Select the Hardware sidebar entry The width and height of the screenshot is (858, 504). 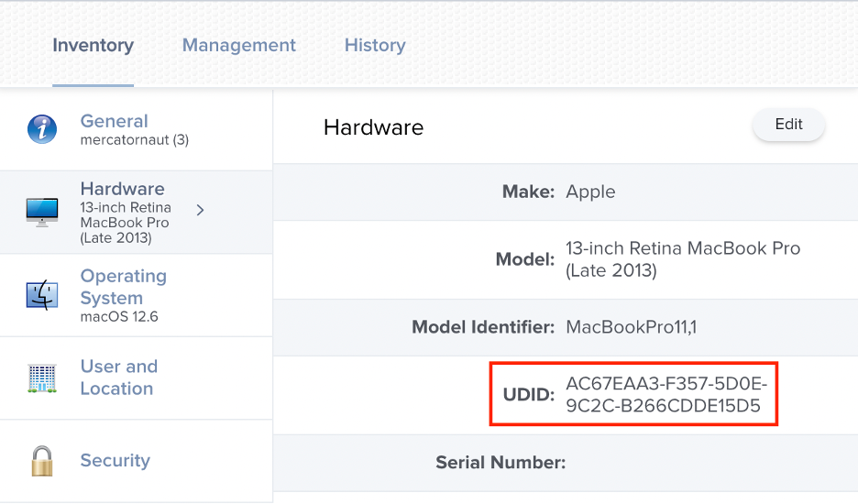137,213
